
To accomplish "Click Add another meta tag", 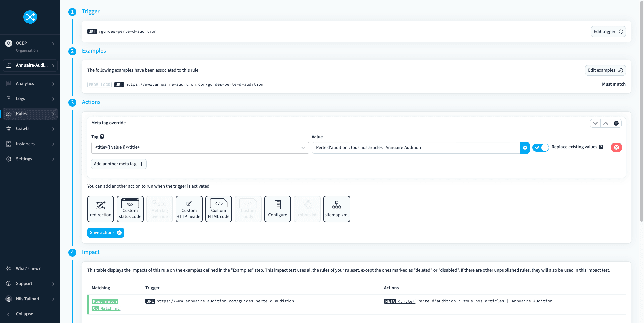I will tap(119, 164).
